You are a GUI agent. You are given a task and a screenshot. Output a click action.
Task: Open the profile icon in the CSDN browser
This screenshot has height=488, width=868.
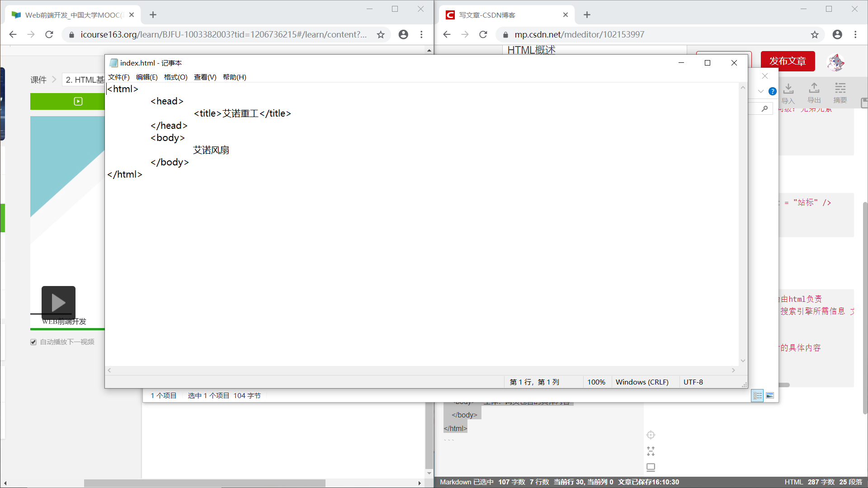click(x=837, y=34)
